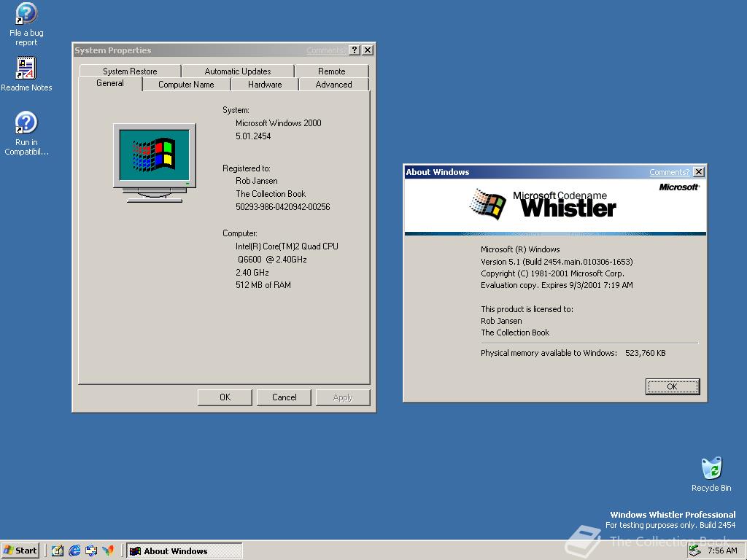Viewport: 747px width, 560px height.
Task: Click the Whistler flag logo in About Windows
Action: [x=487, y=204]
